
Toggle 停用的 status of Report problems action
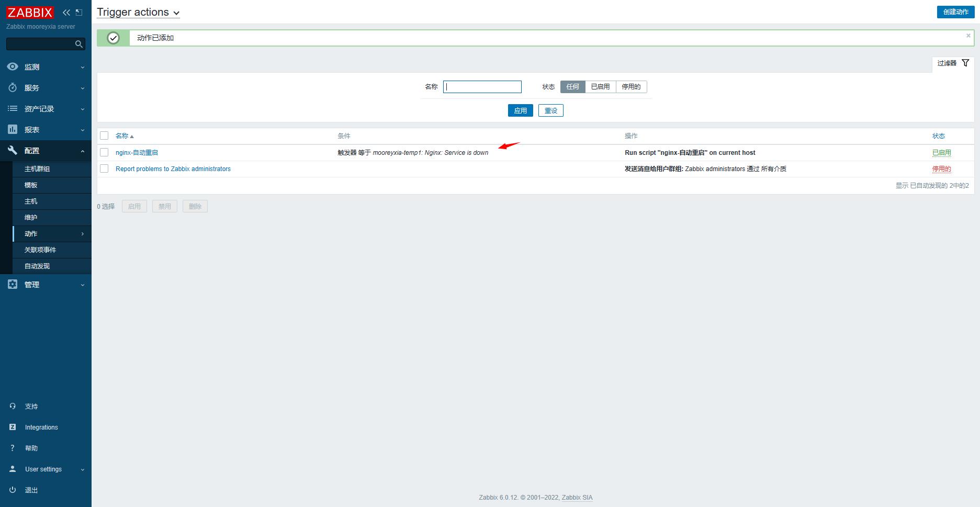pos(941,169)
